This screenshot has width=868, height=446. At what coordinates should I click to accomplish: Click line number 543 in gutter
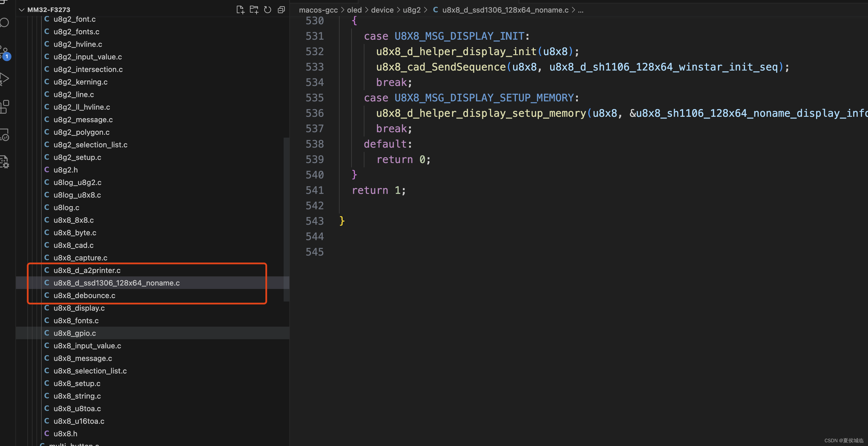pos(314,221)
